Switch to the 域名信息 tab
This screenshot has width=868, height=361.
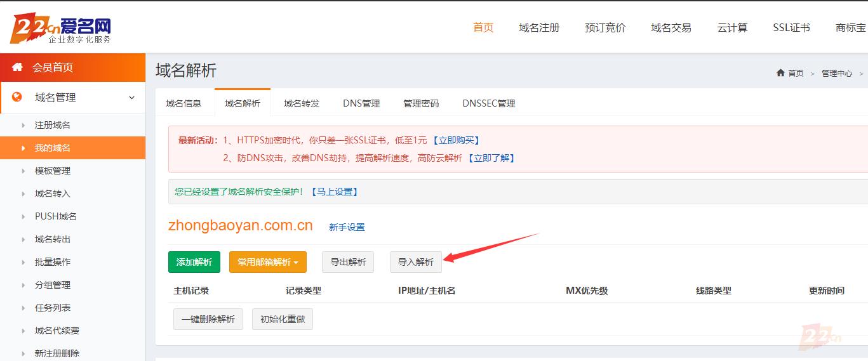click(184, 103)
